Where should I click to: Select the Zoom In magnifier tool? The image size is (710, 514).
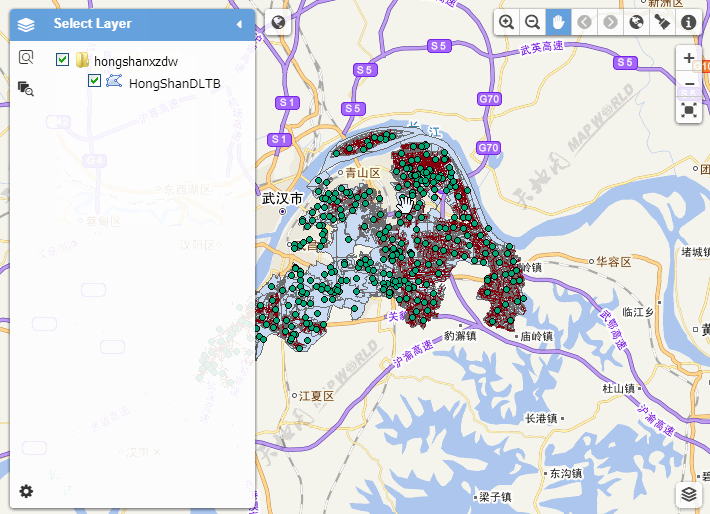507,22
